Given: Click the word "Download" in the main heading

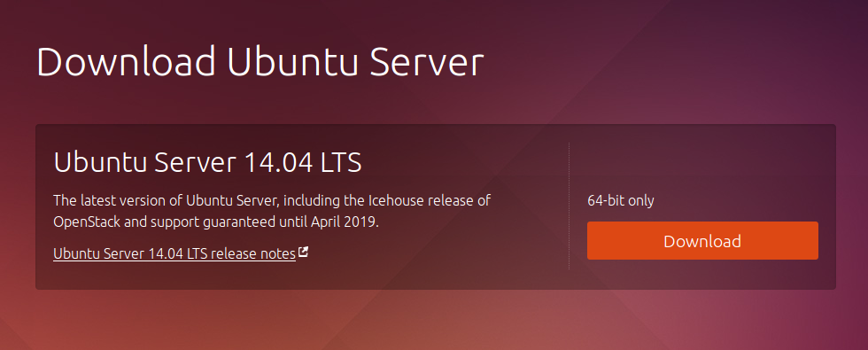Looking at the screenshot, I should click(x=126, y=61).
